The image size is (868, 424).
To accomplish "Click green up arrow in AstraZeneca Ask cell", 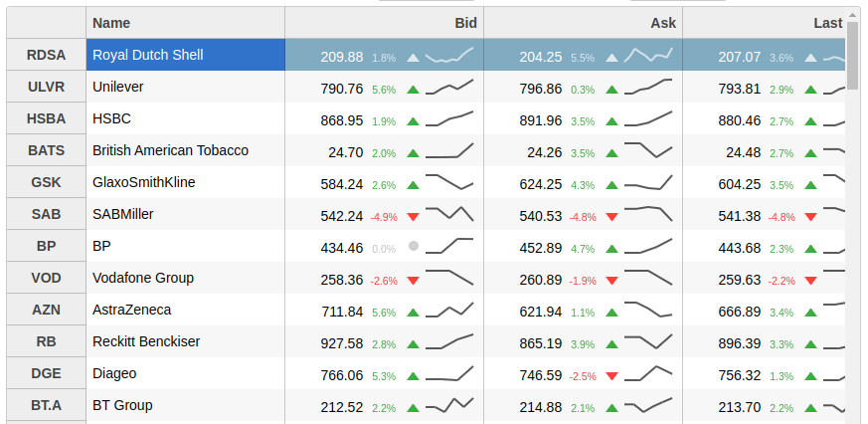I will [x=612, y=312].
